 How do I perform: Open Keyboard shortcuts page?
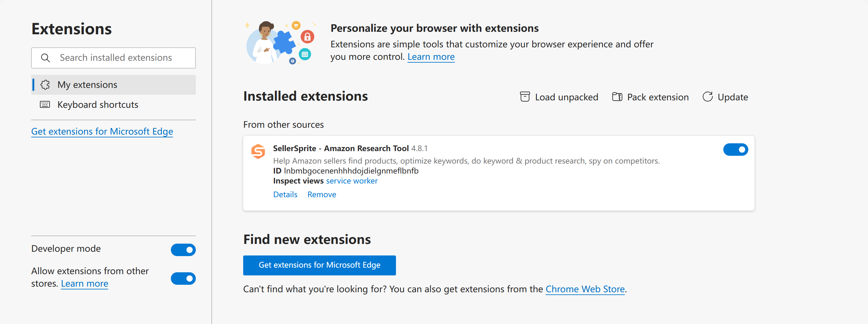pyautogui.click(x=98, y=104)
